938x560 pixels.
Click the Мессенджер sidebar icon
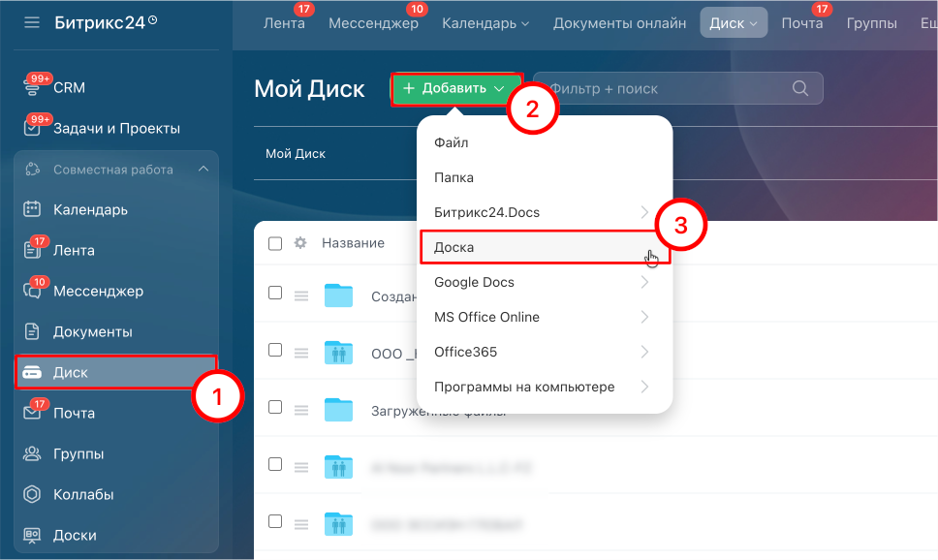(x=32, y=291)
